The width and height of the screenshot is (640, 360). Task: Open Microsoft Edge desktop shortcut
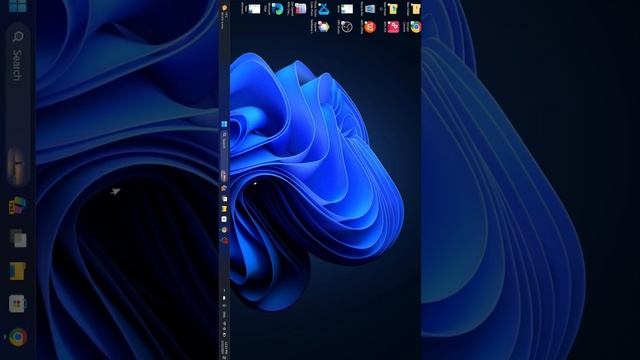[x=278, y=9]
